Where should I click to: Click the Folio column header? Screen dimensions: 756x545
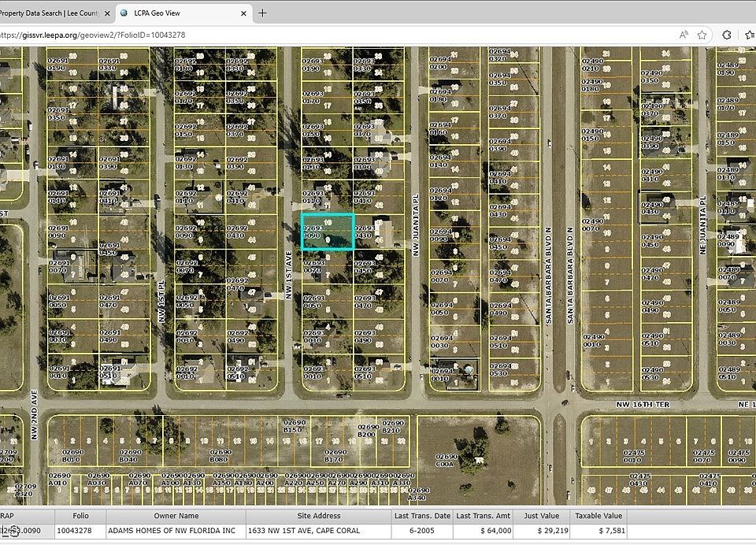80,516
